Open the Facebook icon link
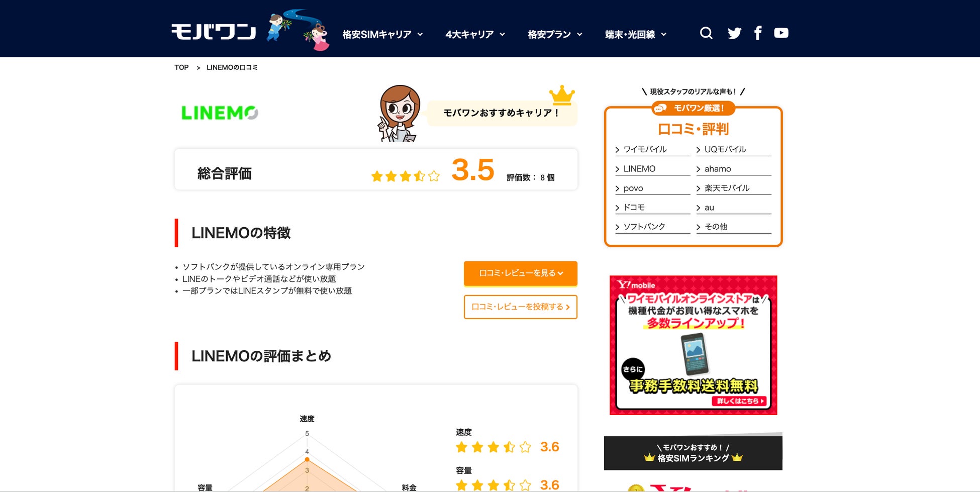Image resolution: width=980 pixels, height=492 pixels. 758,33
